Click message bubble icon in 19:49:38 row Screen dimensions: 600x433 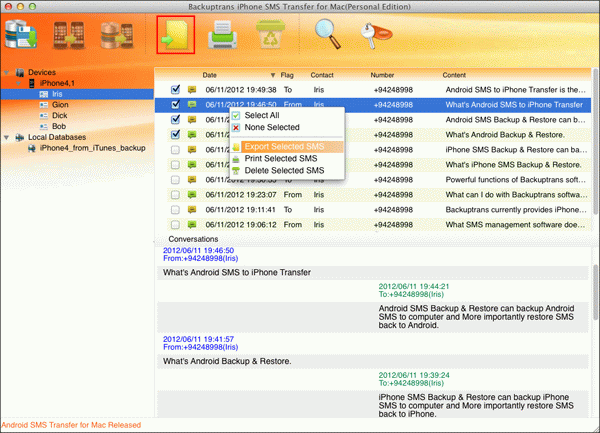[192, 90]
